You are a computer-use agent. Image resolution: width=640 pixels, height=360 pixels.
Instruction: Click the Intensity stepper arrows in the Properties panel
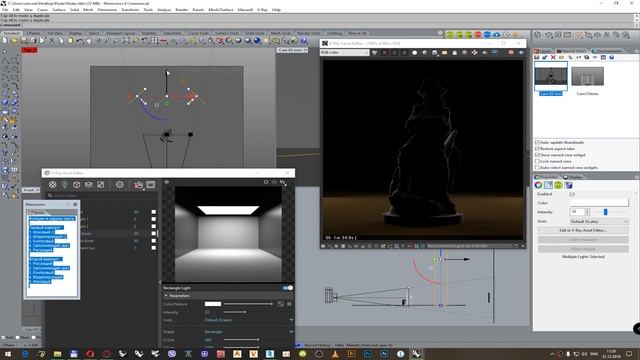pyautogui.click(x=587, y=212)
